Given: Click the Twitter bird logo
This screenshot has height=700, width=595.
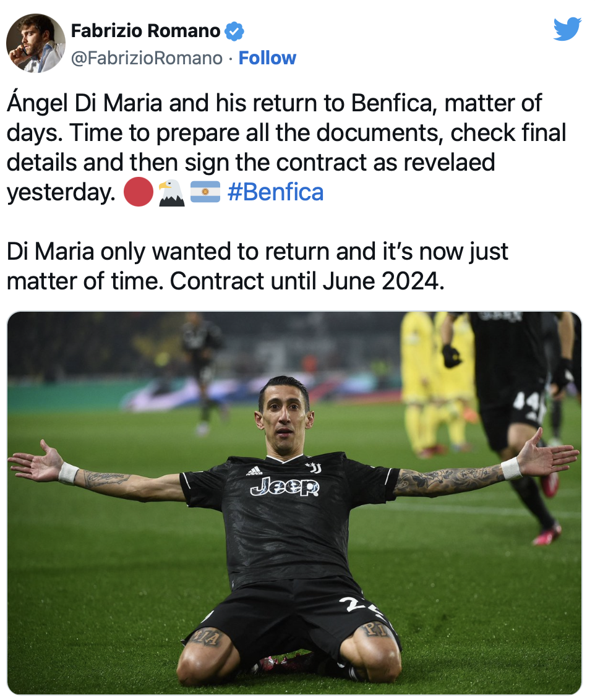Looking at the screenshot, I should point(567,29).
